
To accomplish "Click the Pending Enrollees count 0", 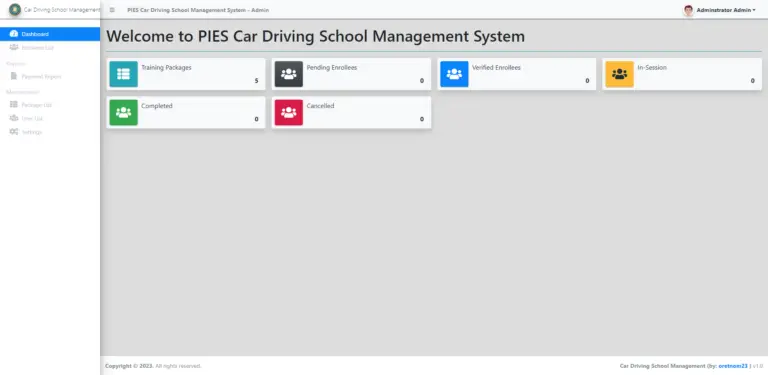I will pyautogui.click(x=422, y=81).
